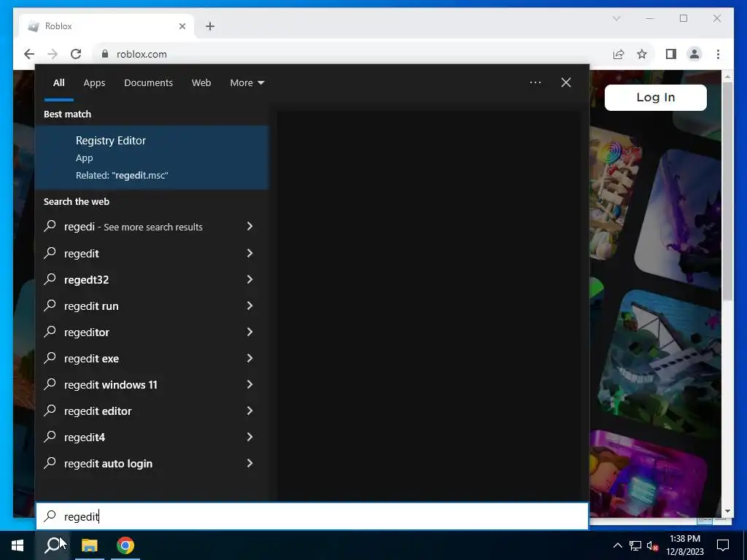
Task: Expand arrow for 'regedi' suggestion
Action: 249,226
